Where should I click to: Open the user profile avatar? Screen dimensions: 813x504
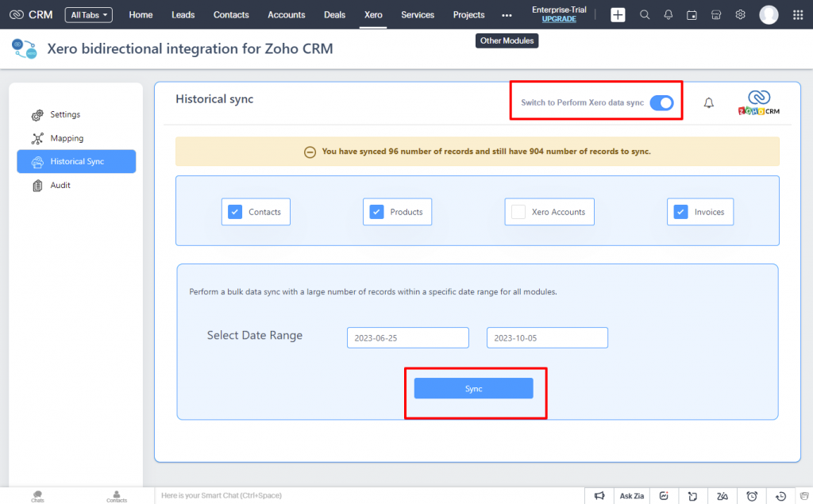point(769,15)
